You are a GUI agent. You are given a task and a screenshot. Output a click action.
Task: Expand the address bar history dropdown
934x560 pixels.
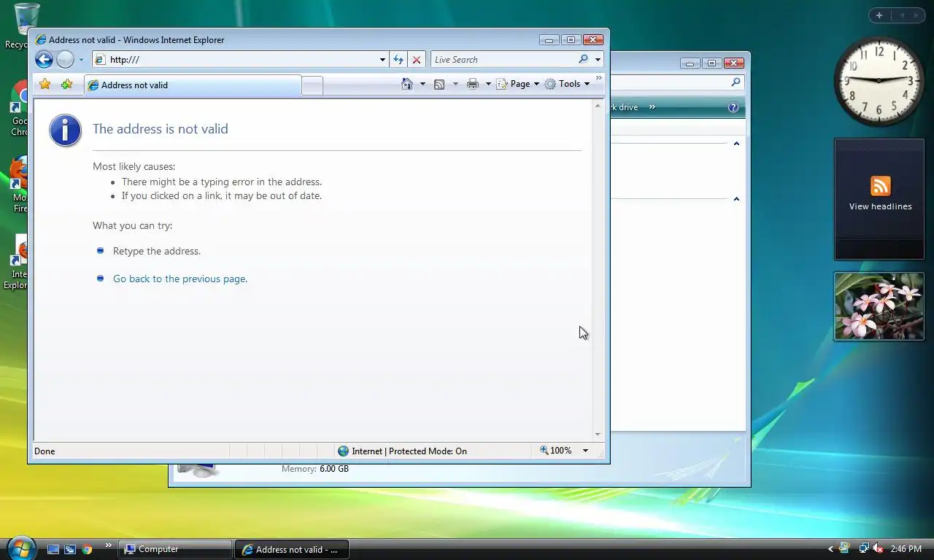click(382, 60)
